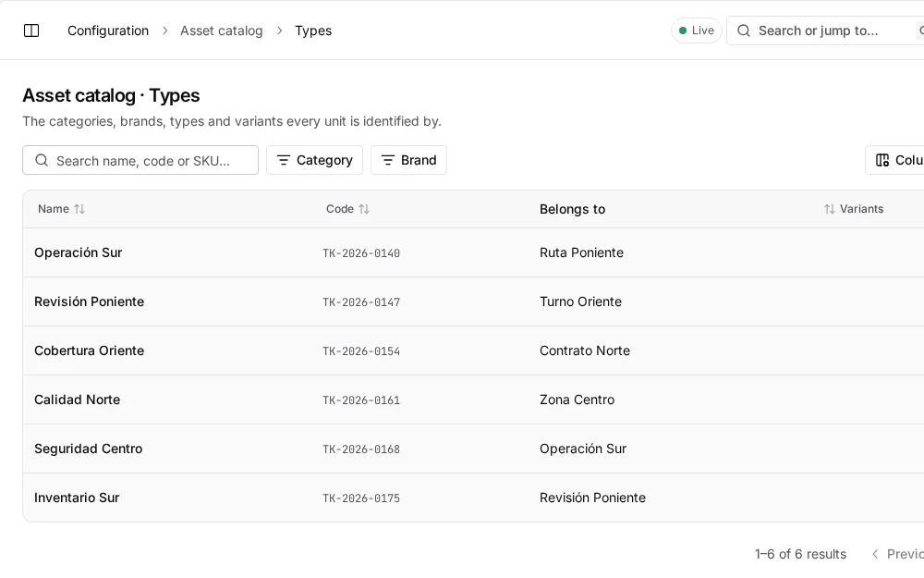Open the Columns settings button
924x578 pixels.
point(895,160)
